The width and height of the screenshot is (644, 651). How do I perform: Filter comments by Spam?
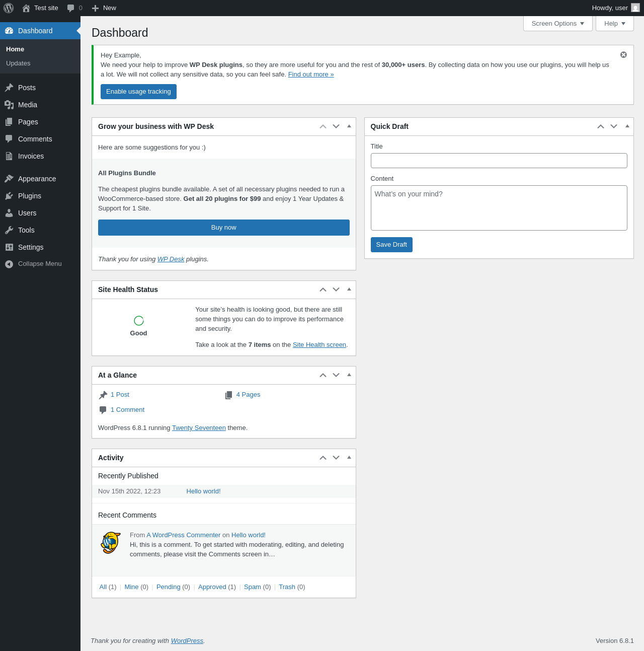click(253, 587)
